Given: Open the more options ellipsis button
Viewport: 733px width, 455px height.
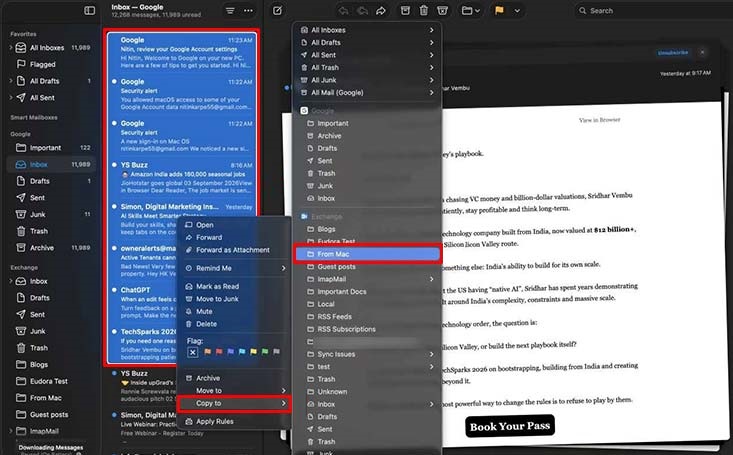Looking at the screenshot, I should [248, 10].
